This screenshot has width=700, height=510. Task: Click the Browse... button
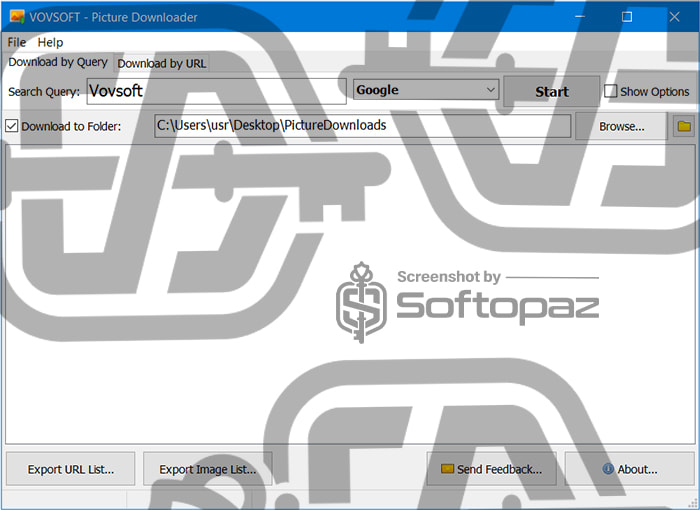pyautogui.click(x=621, y=126)
